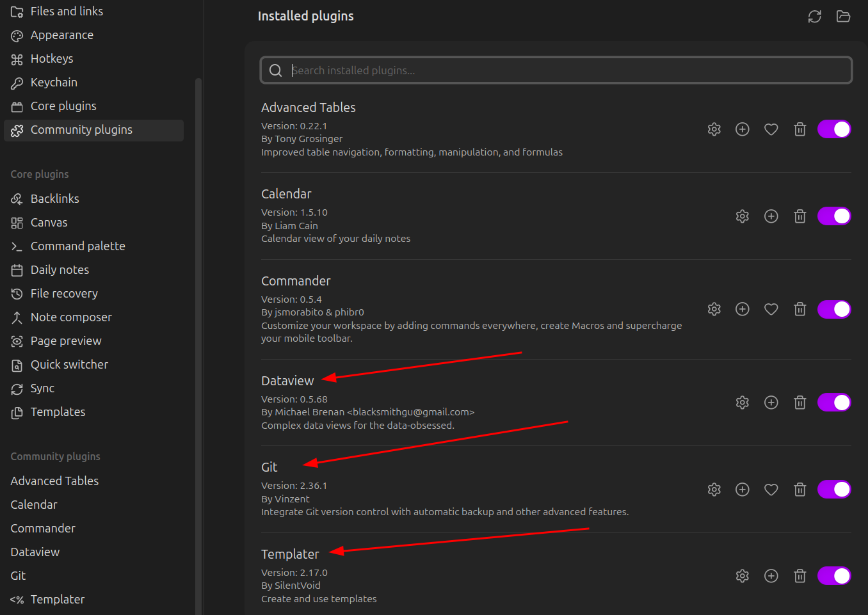Click the Git donate heart icon
868x615 pixels.
tap(771, 490)
